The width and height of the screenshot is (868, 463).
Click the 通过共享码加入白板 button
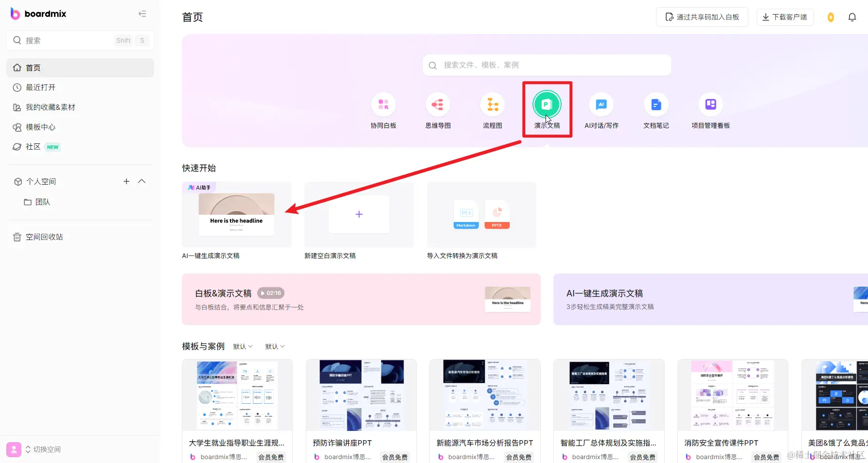click(702, 17)
